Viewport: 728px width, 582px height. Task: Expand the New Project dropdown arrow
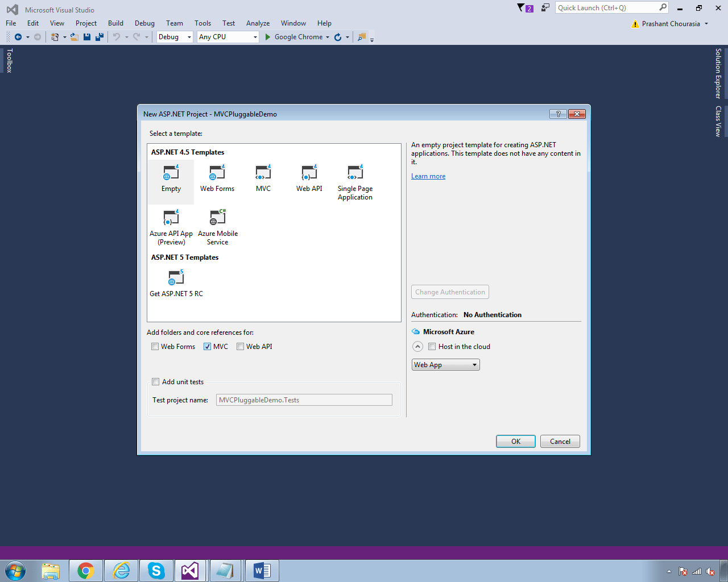(x=64, y=37)
